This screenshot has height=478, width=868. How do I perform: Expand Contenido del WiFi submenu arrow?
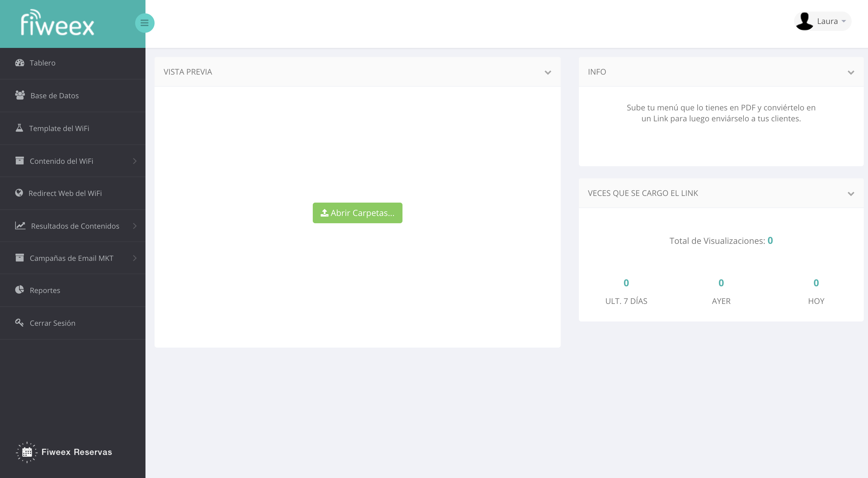click(135, 161)
